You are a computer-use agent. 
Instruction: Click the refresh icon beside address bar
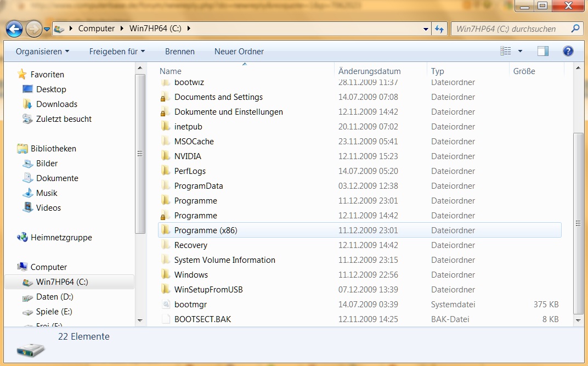tap(439, 29)
